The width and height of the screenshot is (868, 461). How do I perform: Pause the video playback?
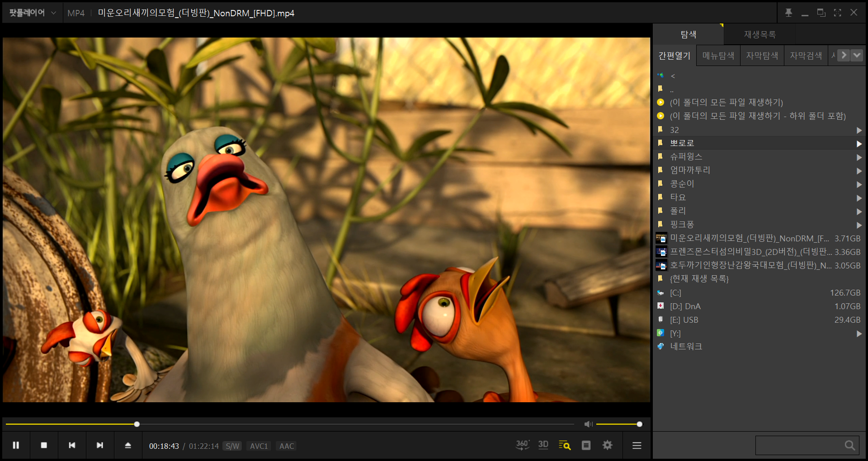[x=16, y=446]
